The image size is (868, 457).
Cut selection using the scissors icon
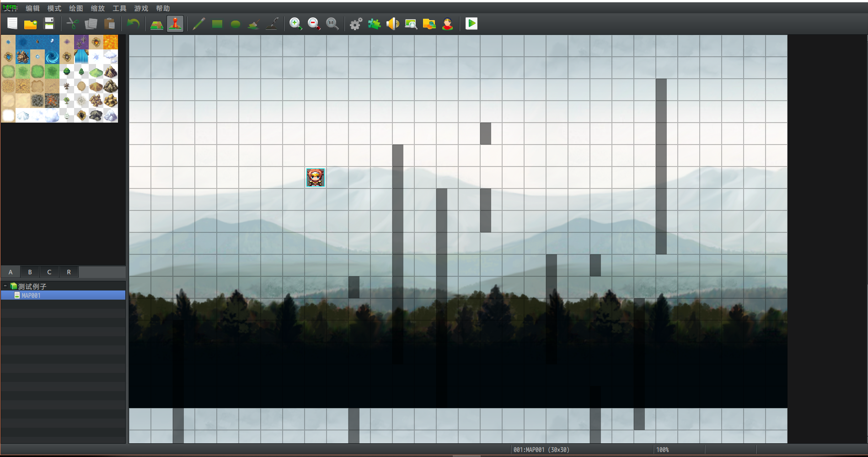(x=73, y=24)
